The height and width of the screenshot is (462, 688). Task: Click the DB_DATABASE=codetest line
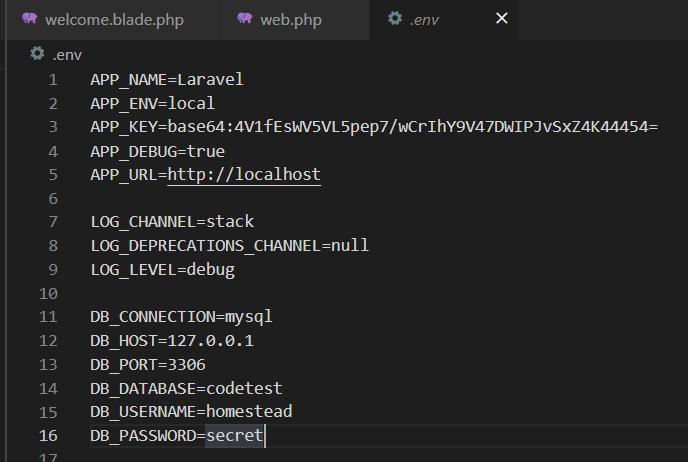(186, 388)
